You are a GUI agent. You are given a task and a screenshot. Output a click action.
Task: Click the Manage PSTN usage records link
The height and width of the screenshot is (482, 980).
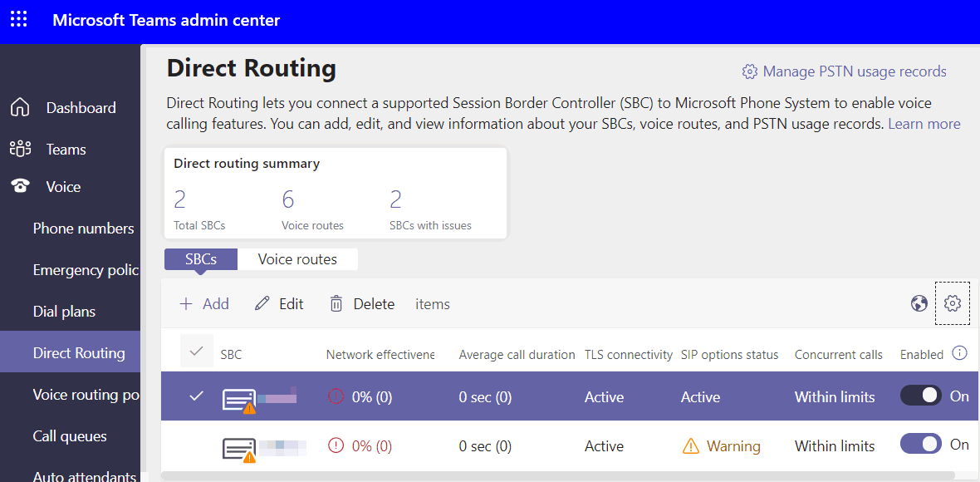pyautogui.click(x=855, y=71)
